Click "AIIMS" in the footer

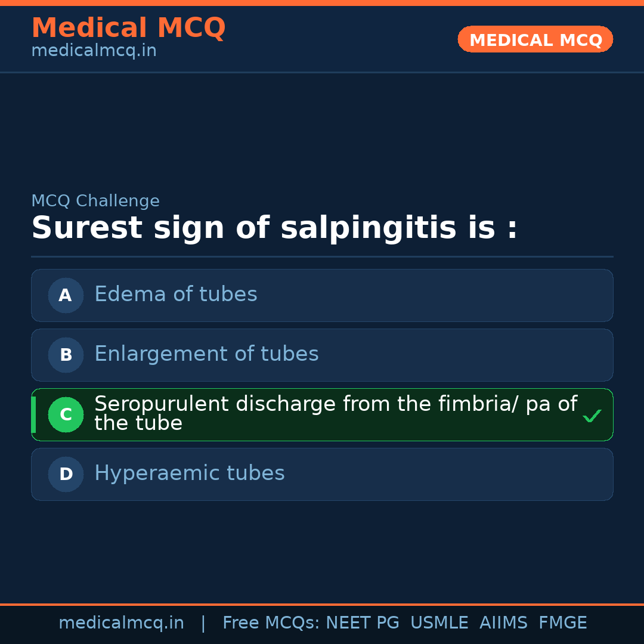click(x=503, y=623)
